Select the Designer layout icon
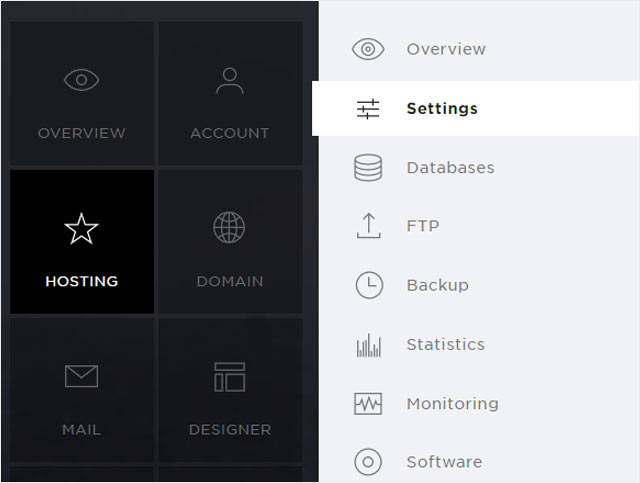 pos(230,377)
